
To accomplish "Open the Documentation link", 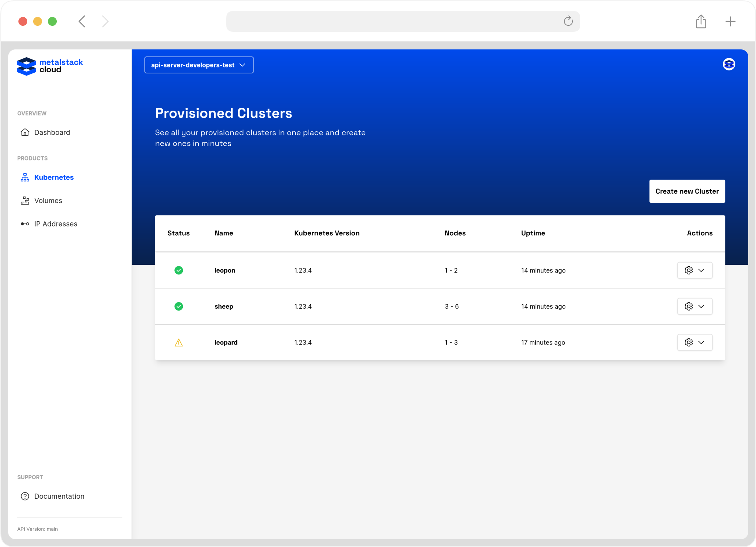I will (59, 496).
